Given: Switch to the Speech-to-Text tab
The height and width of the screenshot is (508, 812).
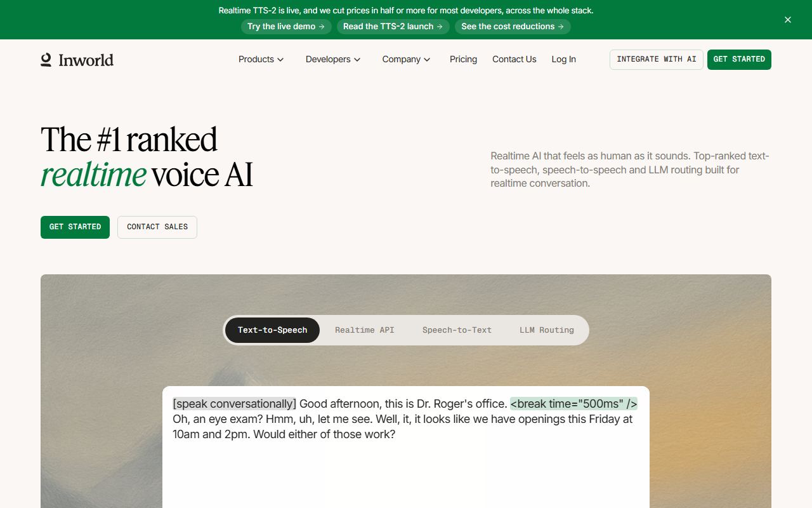Looking at the screenshot, I should point(457,330).
